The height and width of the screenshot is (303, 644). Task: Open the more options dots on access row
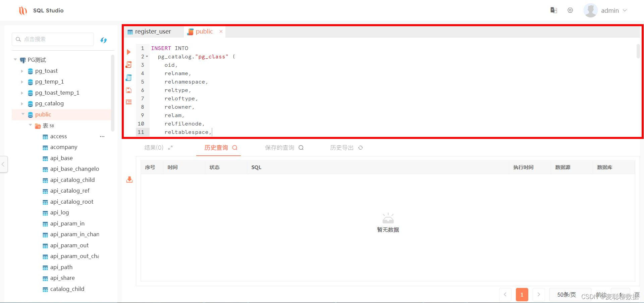[x=102, y=137]
